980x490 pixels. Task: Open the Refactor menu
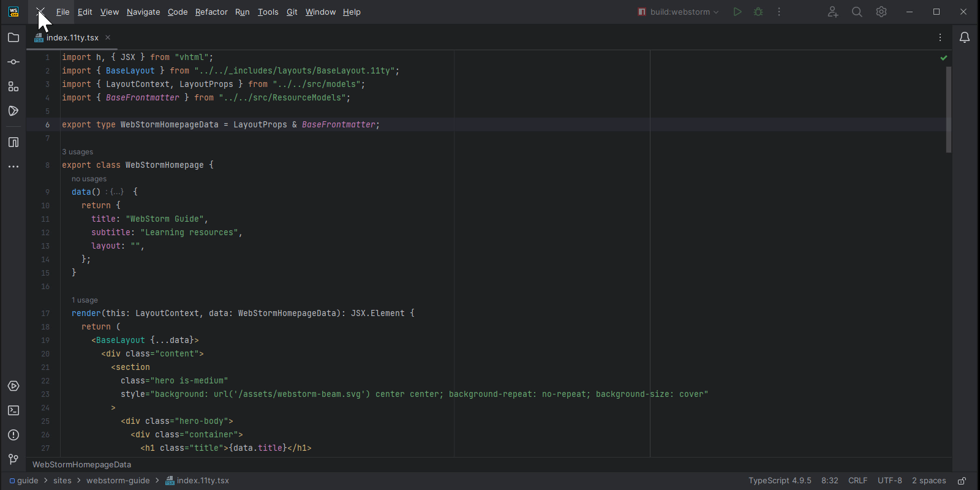point(211,12)
